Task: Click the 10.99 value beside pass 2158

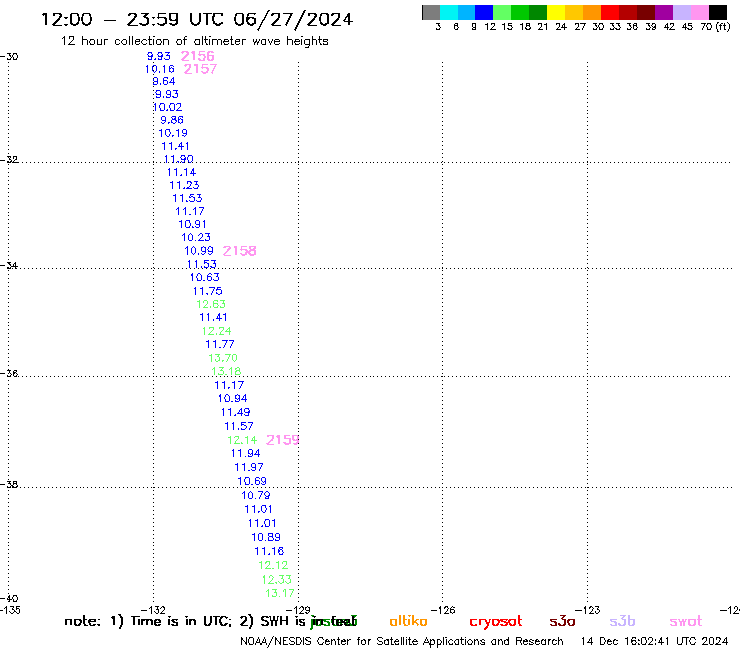Action: (199, 251)
